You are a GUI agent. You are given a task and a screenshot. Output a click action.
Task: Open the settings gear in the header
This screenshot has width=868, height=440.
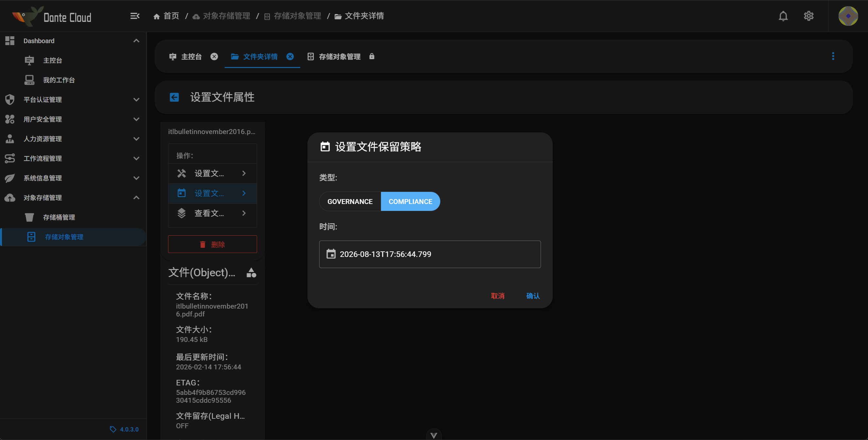click(x=809, y=16)
